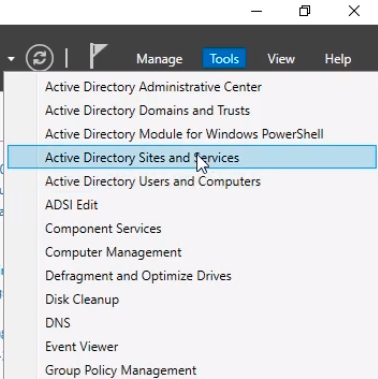Close the Server Manager window
The height and width of the screenshot is (379, 378).
354,11
